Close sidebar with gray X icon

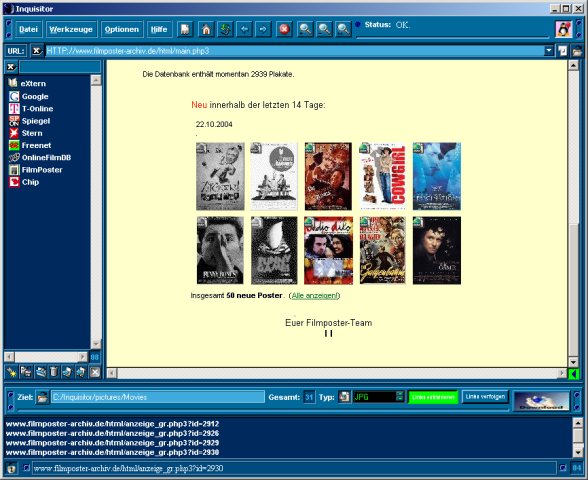(x=95, y=372)
